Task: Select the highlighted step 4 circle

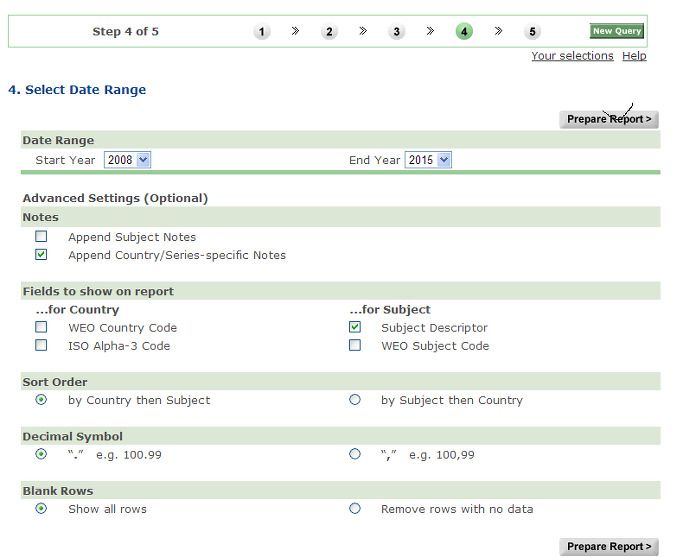Action: (x=464, y=31)
